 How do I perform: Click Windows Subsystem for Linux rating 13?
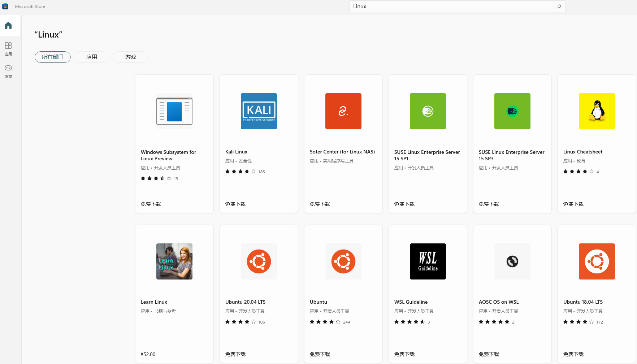(x=159, y=178)
